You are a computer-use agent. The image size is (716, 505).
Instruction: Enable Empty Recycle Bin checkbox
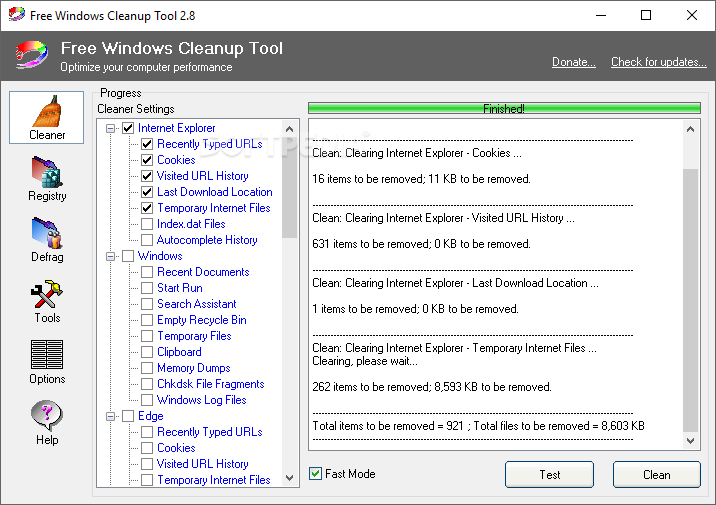tap(147, 320)
